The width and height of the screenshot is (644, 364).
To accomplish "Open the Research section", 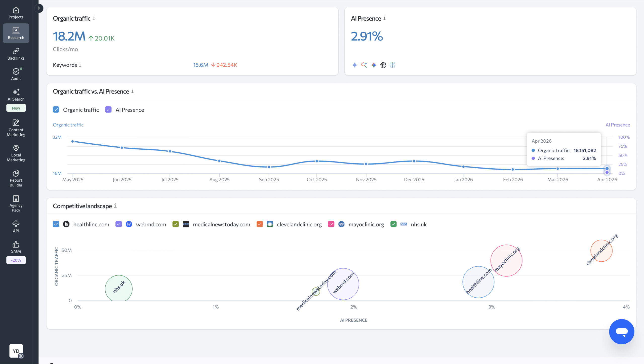I will coord(16,33).
